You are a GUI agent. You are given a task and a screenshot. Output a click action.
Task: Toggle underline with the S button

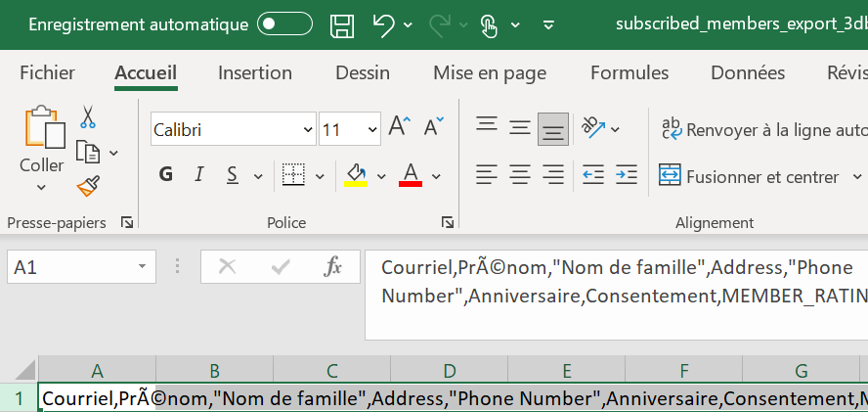pos(233,175)
